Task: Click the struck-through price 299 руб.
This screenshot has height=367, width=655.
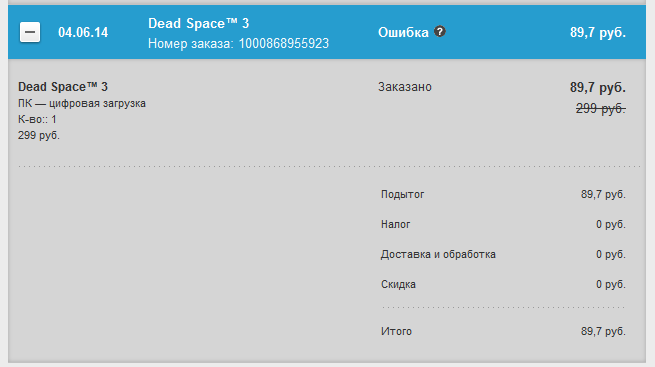Action: [x=601, y=109]
